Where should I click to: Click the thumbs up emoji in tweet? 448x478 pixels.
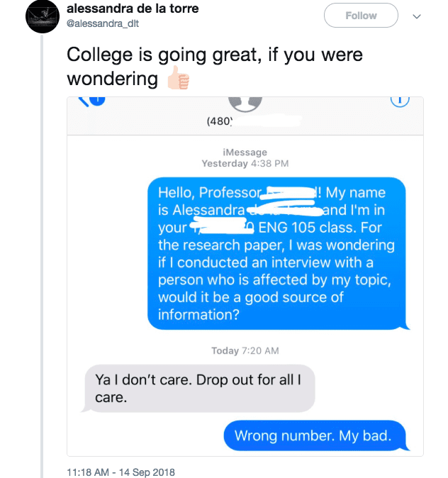[x=179, y=78]
